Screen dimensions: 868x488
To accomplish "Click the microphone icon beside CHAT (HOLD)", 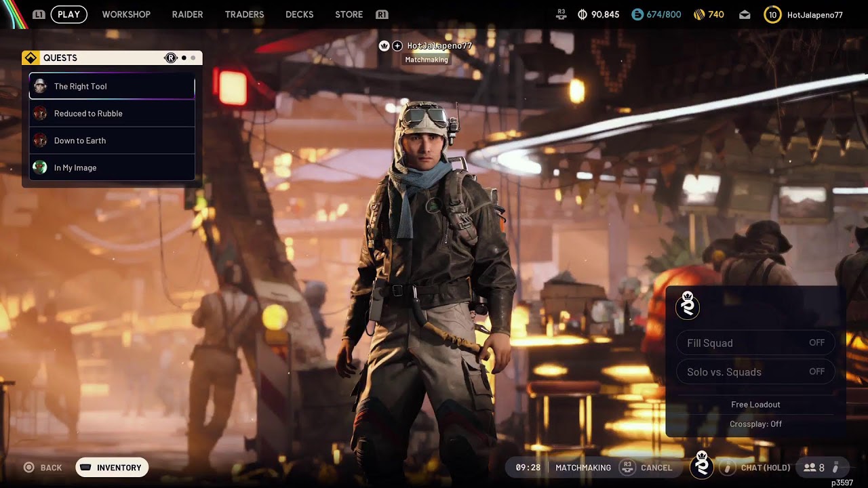I will (728, 467).
